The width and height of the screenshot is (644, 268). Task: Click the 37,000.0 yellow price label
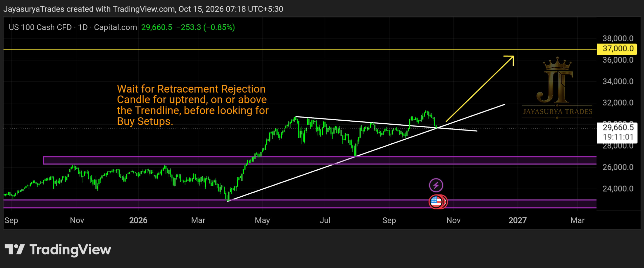tap(617, 49)
